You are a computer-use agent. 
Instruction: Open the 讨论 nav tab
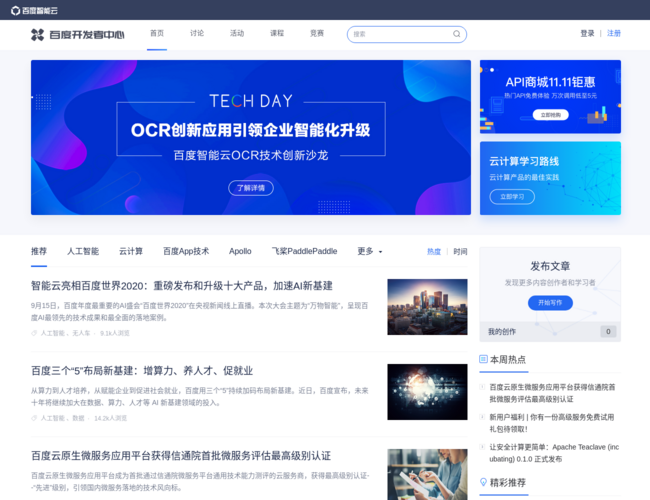coord(197,33)
